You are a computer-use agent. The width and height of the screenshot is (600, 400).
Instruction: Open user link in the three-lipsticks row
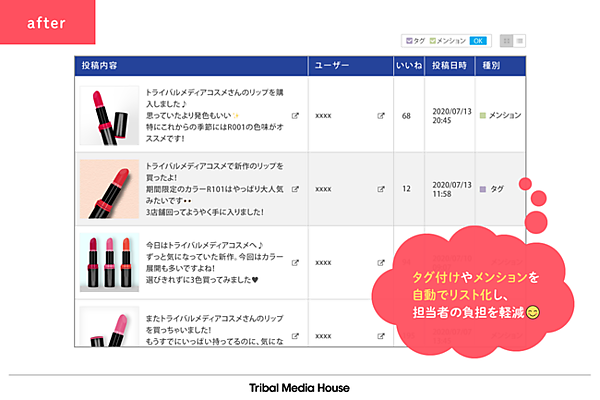click(381, 263)
